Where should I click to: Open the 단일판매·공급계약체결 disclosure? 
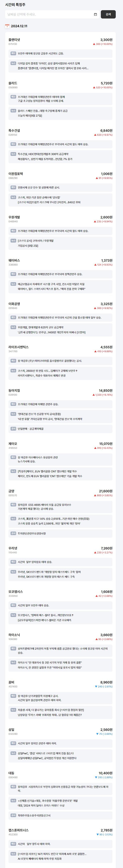click(31, 429)
